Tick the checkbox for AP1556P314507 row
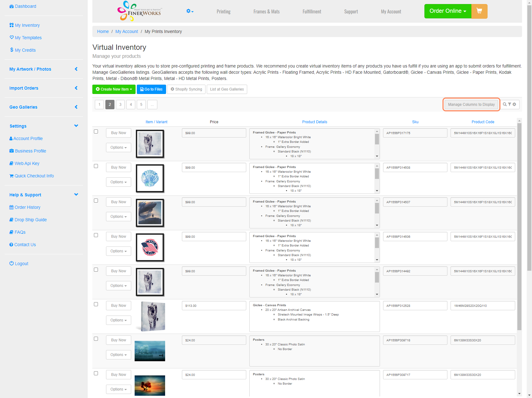This screenshot has height=398, width=532. click(x=96, y=201)
